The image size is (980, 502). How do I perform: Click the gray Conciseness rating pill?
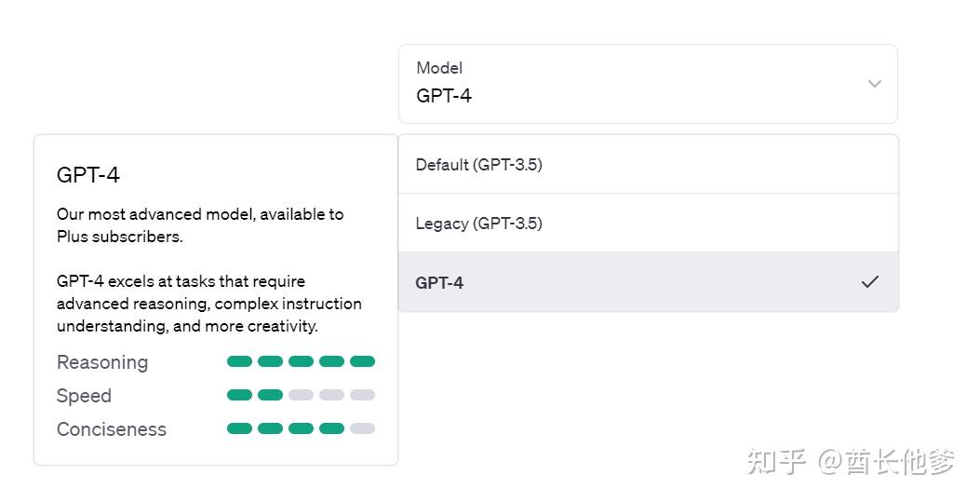click(x=362, y=428)
